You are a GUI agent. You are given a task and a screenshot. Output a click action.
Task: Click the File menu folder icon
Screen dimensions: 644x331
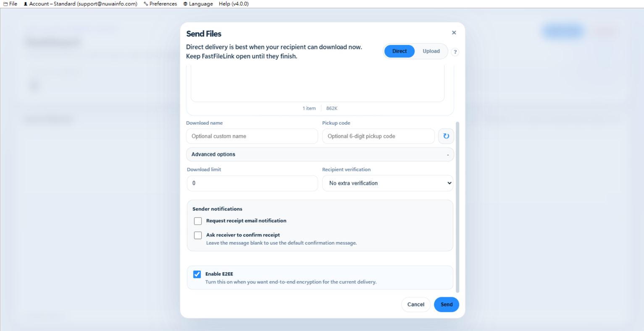pos(5,4)
